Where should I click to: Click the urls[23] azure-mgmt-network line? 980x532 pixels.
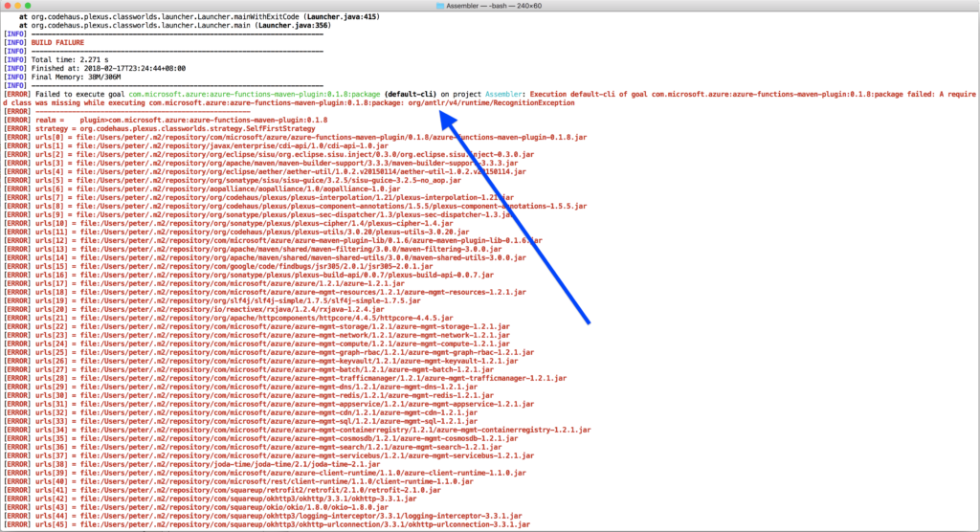pyautogui.click(x=256, y=335)
